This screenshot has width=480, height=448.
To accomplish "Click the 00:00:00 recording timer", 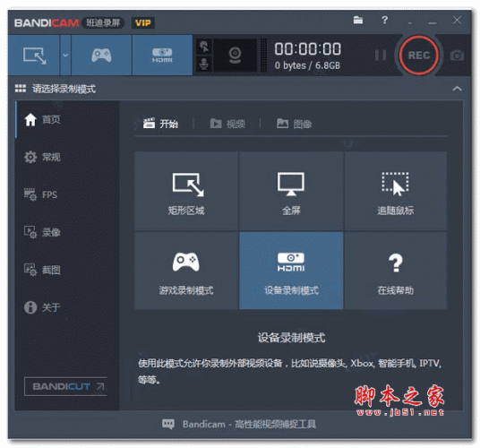I will coord(308,49).
